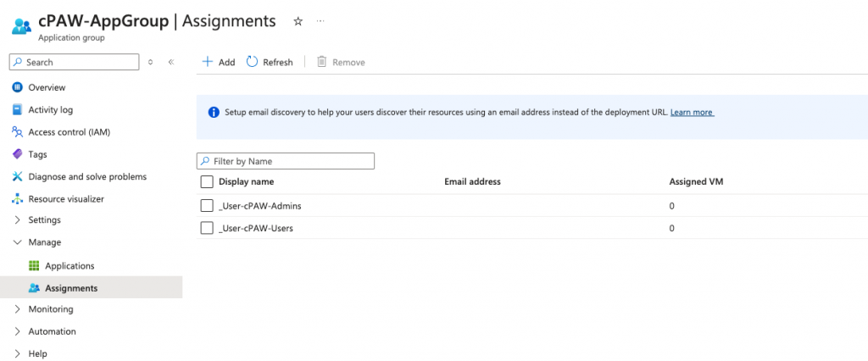The height and width of the screenshot is (361, 868).
Task: Click the Access control (IAM) icon
Action: point(17,132)
